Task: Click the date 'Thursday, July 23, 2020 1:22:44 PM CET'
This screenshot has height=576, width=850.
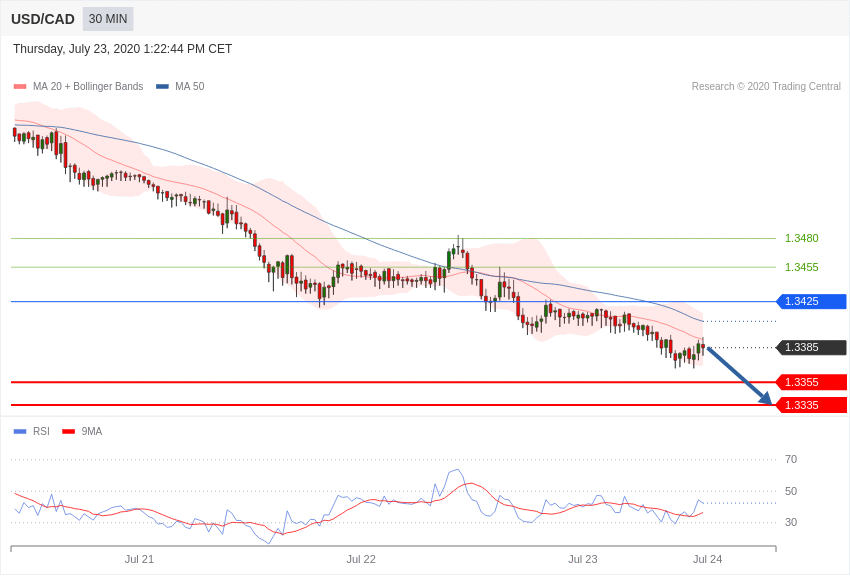Action: point(123,49)
